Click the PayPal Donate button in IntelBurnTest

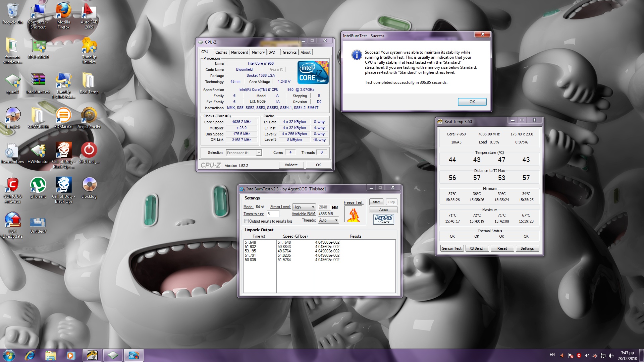(x=383, y=219)
